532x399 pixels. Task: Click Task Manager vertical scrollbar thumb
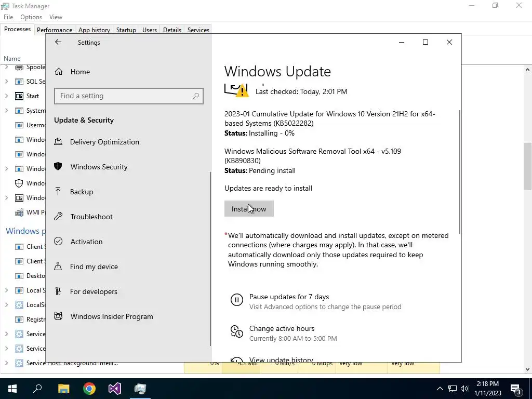tap(528, 166)
